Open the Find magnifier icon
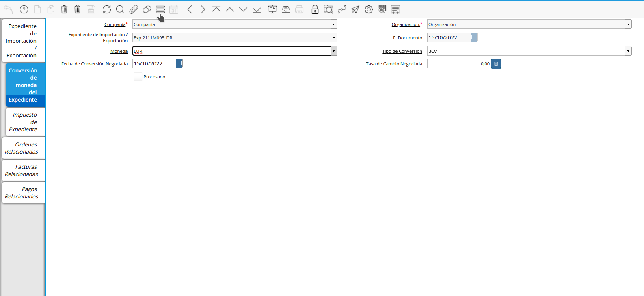This screenshot has height=296, width=644. pos(120,9)
